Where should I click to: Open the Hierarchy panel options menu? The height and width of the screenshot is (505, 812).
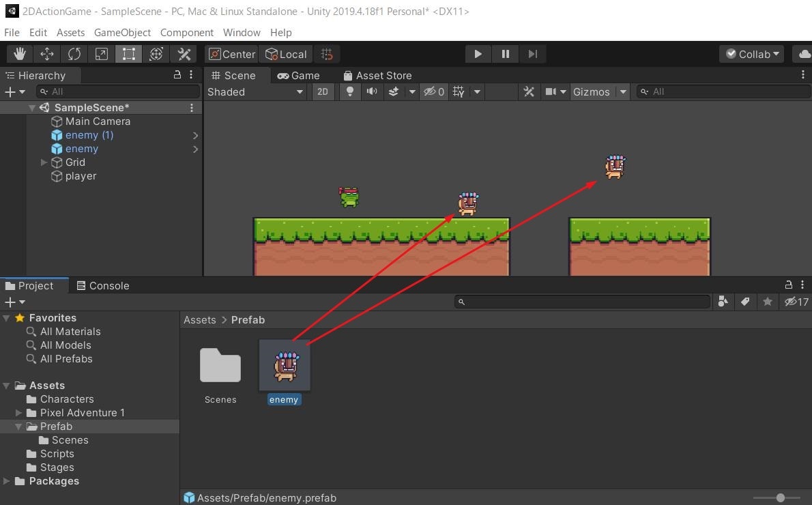tap(191, 74)
